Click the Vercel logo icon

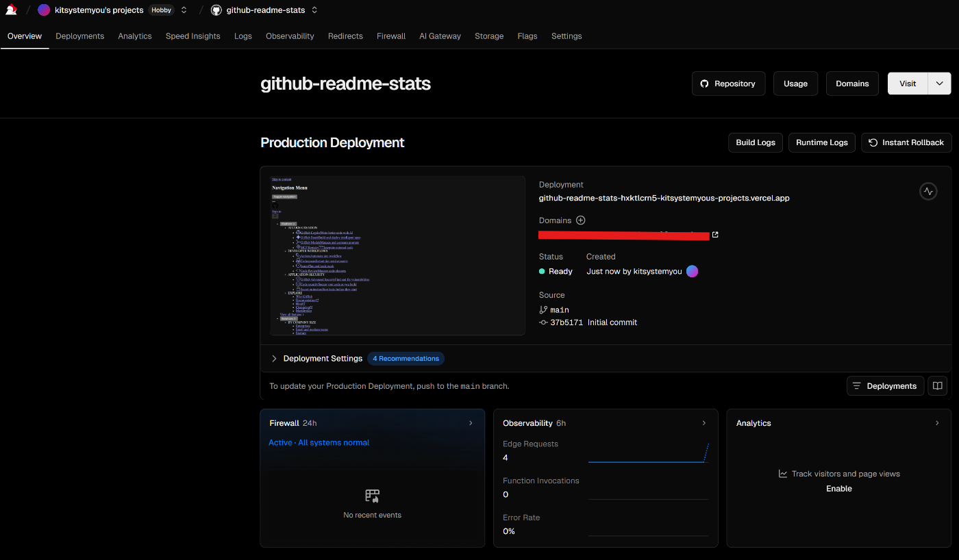pyautogui.click(x=11, y=10)
